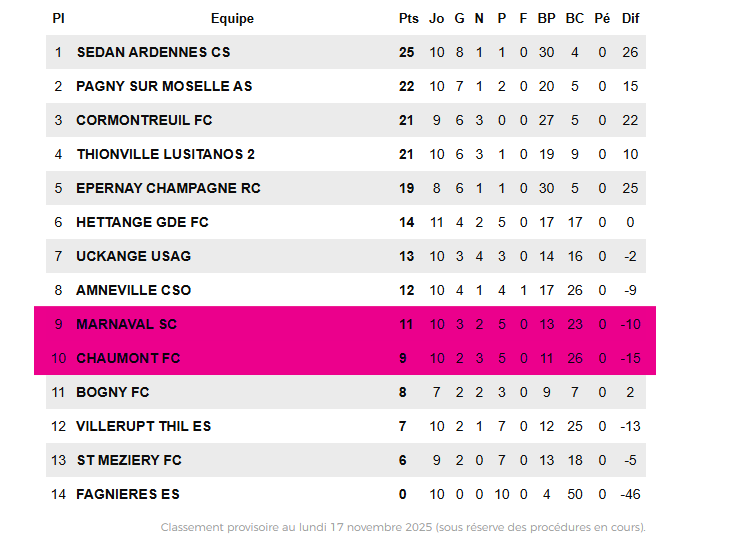Click EPERNAY CHAMPAGNE RC team name
Screen dimensions: 733x540
pyautogui.click(x=168, y=188)
